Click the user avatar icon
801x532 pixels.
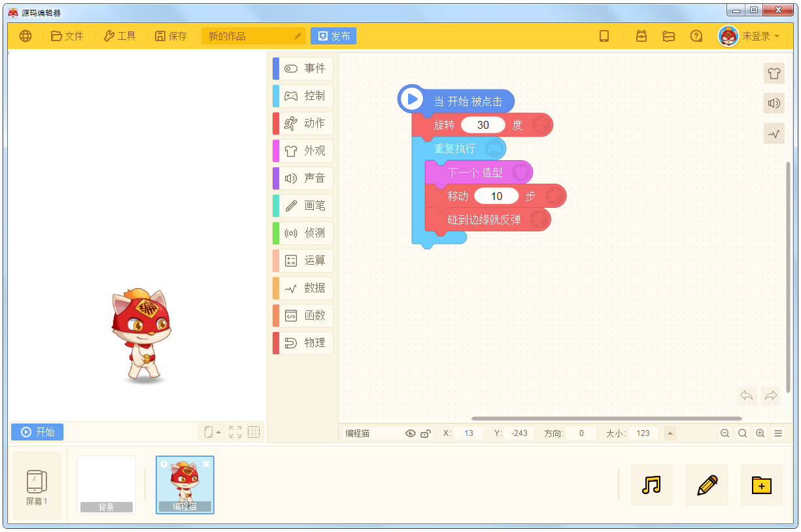[x=728, y=36]
